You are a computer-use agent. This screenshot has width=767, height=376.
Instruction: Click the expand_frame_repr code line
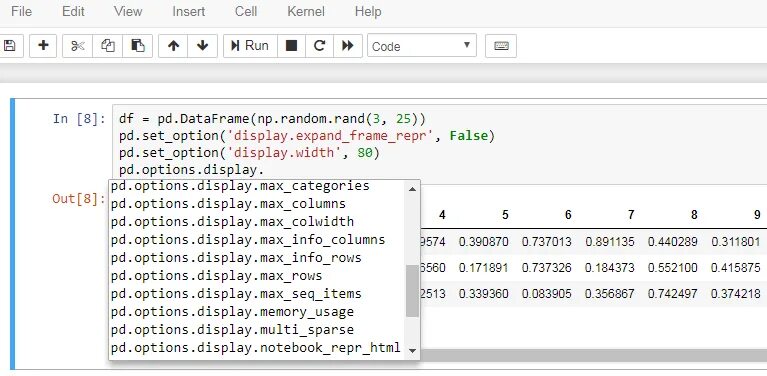(x=307, y=136)
